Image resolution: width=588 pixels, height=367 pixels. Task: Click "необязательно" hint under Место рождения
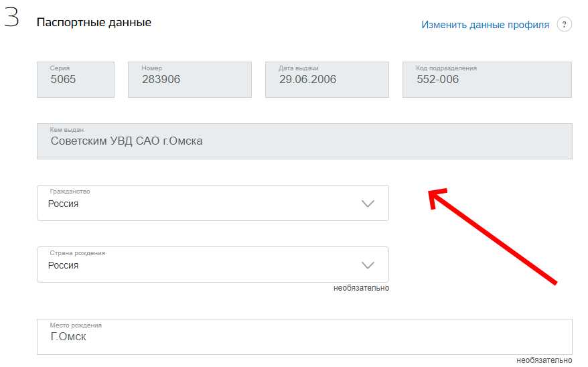pyautogui.click(x=544, y=360)
